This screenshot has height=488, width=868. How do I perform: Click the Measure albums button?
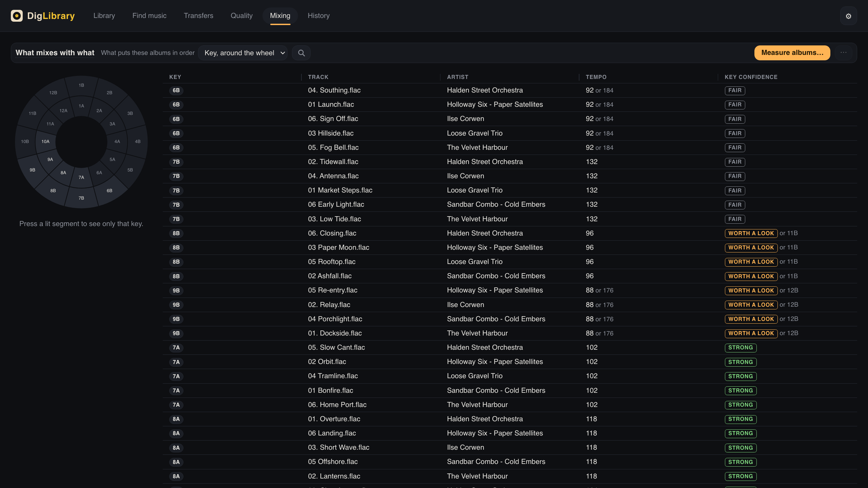tap(792, 53)
